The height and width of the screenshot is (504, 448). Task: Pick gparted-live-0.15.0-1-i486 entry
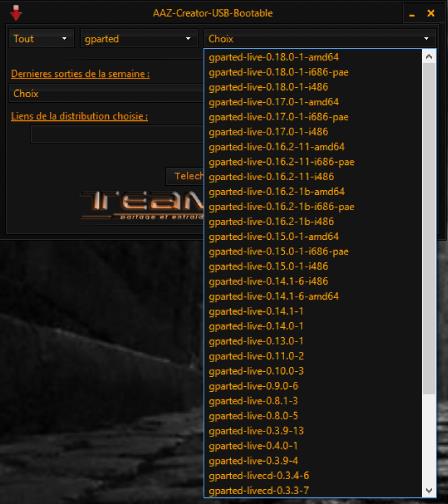pos(313,266)
